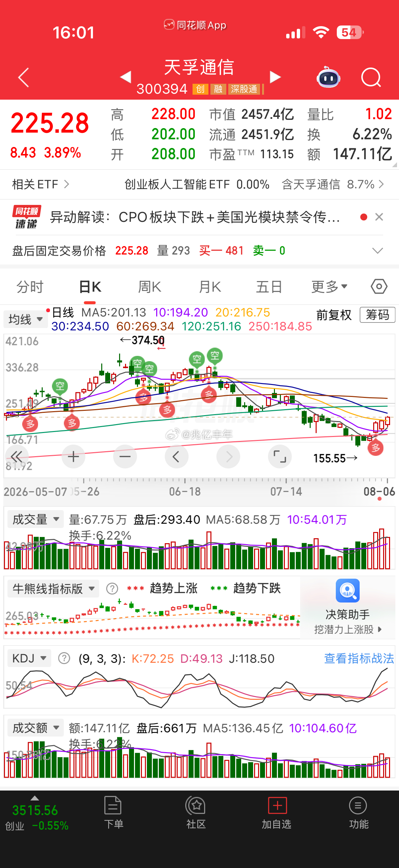Viewport: 399px width, 868px height.
Task: Tap the 同花顺速递 logo
Action: [26, 217]
